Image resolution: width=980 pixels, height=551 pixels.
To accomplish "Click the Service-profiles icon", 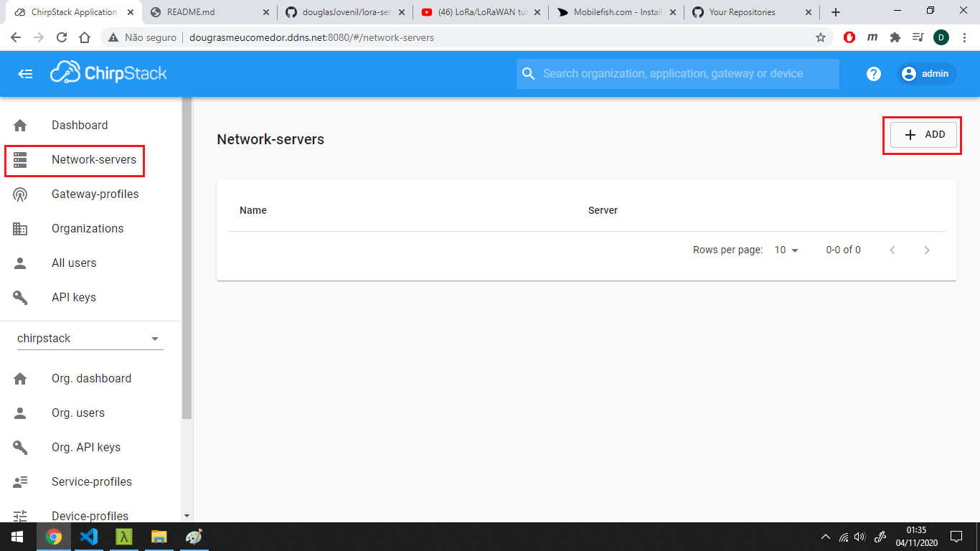I will pyautogui.click(x=20, y=482).
